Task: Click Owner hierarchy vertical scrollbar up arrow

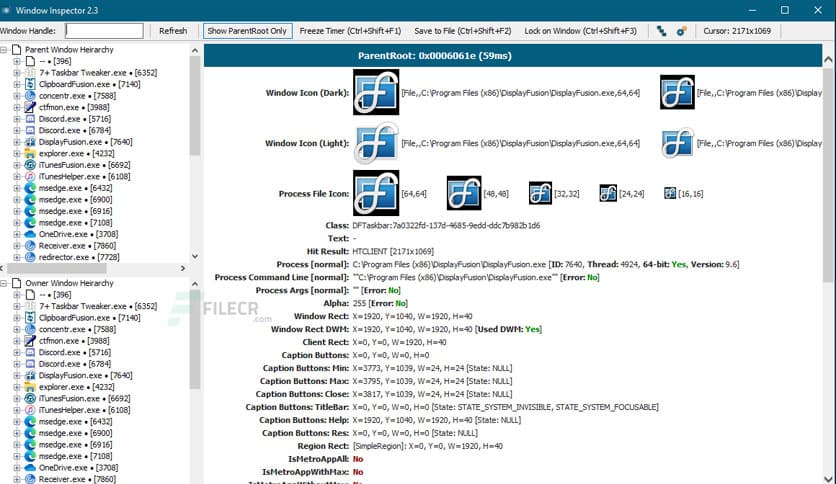Action: click(195, 284)
